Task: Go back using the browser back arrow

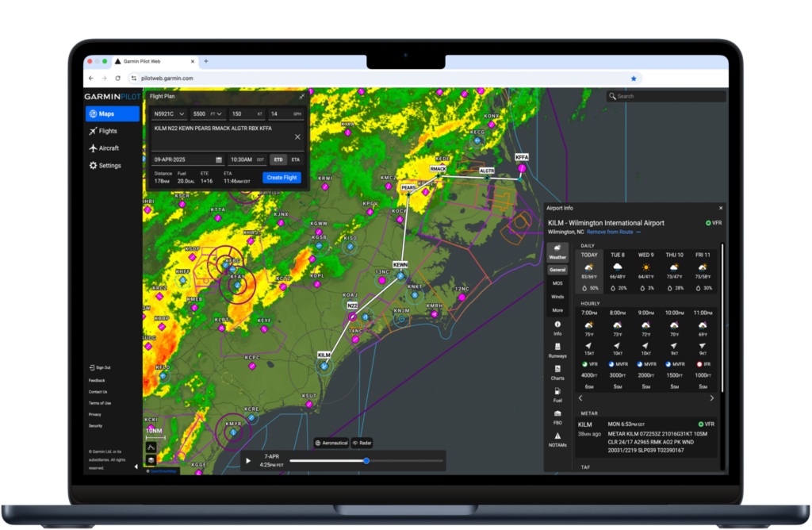Action: pos(91,79)
